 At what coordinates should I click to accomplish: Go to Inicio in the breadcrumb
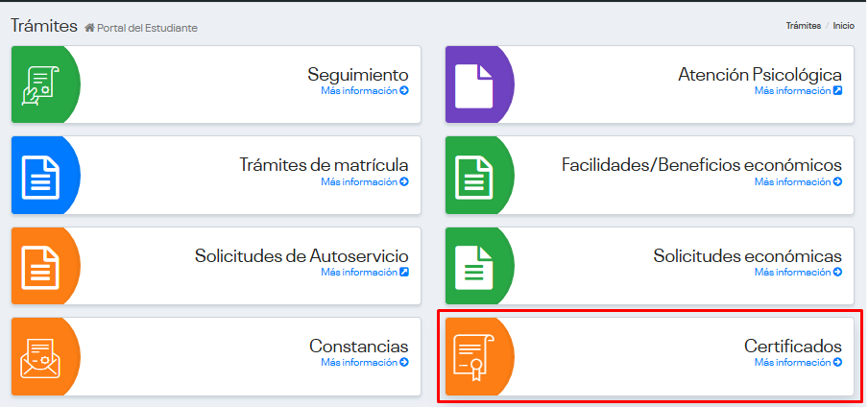[x=843, y=26]
